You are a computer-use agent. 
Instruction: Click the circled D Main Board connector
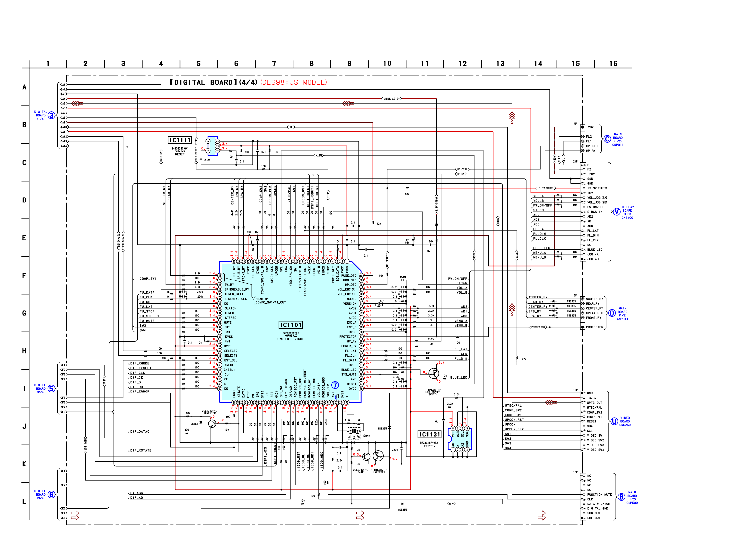point(612,313)
